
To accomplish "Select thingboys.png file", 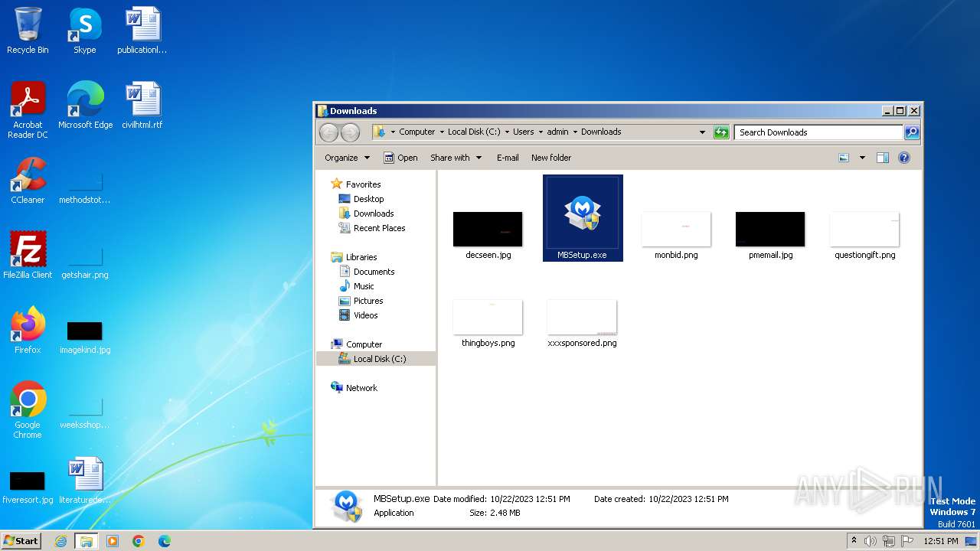I will (x=488, y=324).
